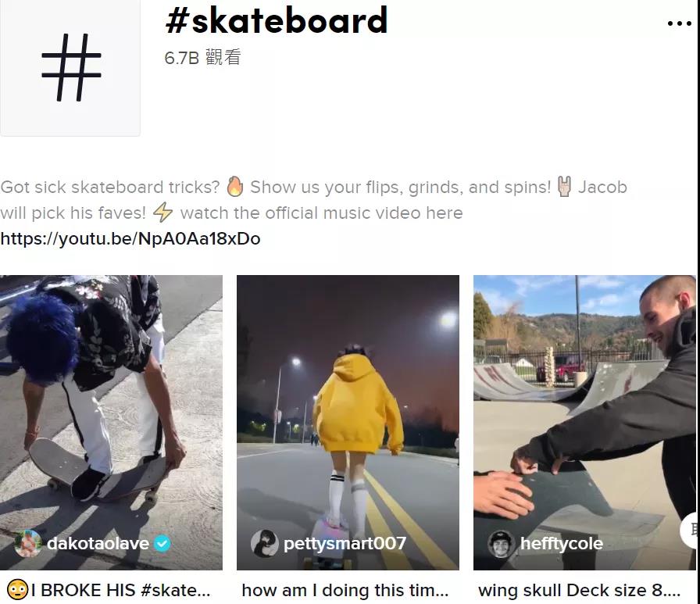The image size is (700, 604).
Task: Open dakotaolave's username link
Action: click(x=98, y=543)
